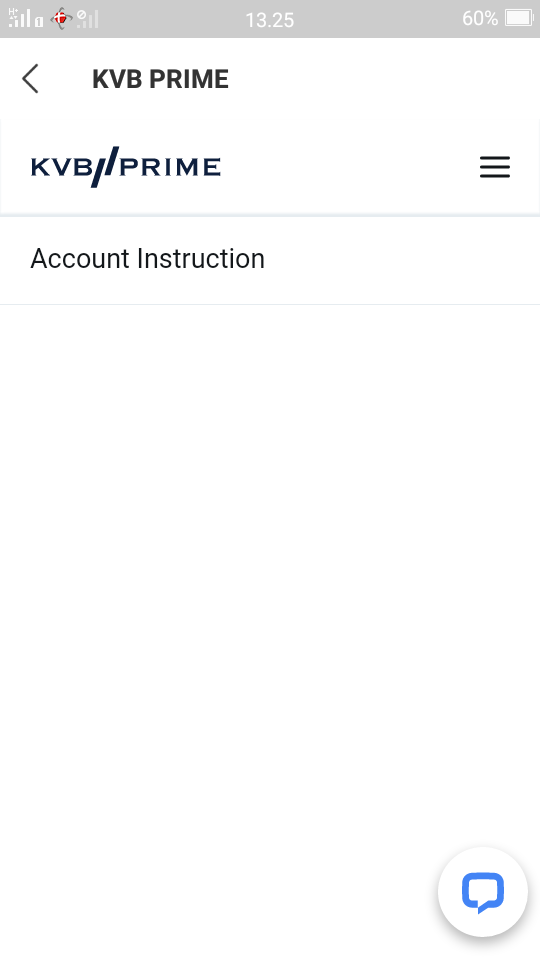Tap the double-slash mark in the logo
540x960 pixels.
(x=105, y=167)
